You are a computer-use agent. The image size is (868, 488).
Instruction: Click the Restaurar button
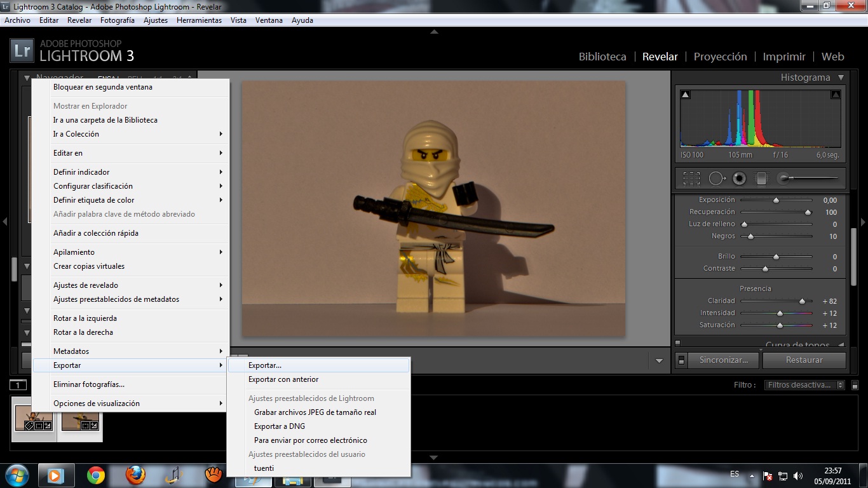[804, 360]
